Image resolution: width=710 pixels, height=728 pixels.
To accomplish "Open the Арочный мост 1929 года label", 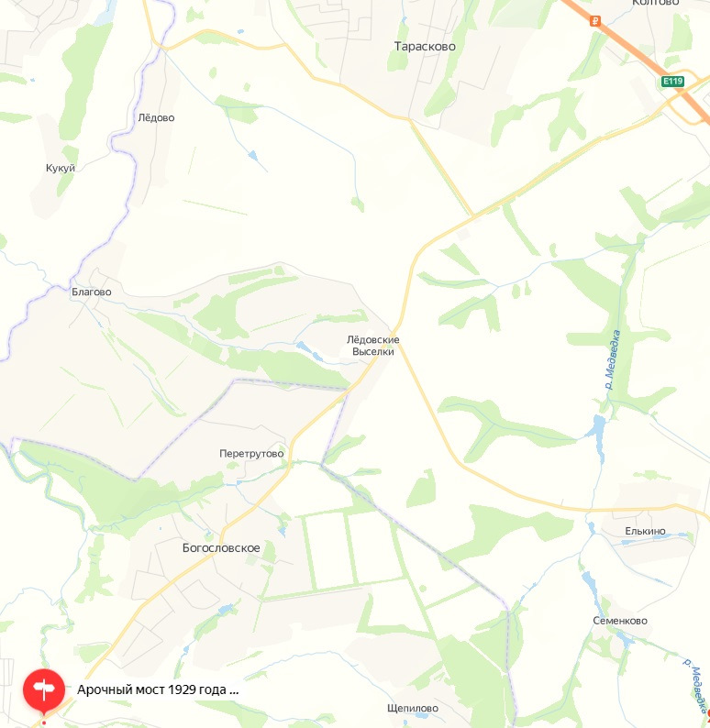I will tap(158, 689).
